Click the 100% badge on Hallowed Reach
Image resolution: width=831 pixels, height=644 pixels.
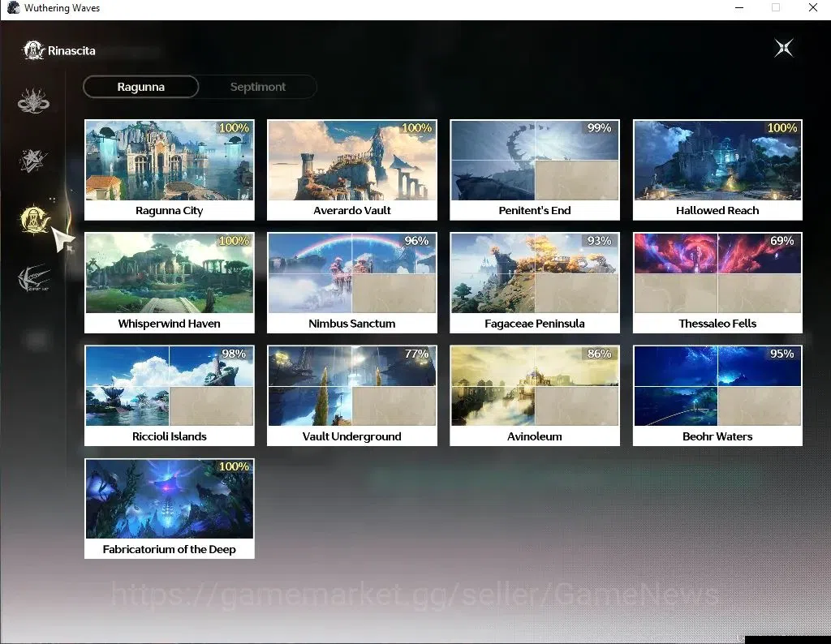tap(782, 128)
